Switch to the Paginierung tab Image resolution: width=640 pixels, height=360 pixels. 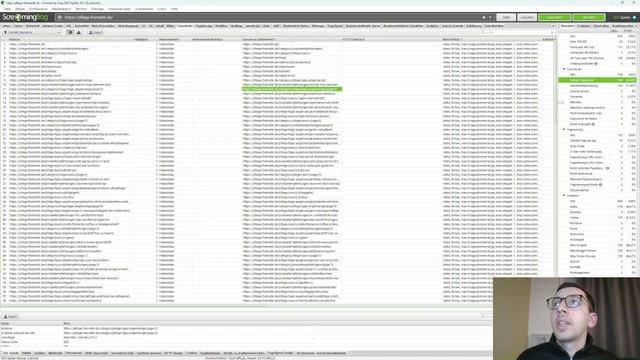click(204, 26)
